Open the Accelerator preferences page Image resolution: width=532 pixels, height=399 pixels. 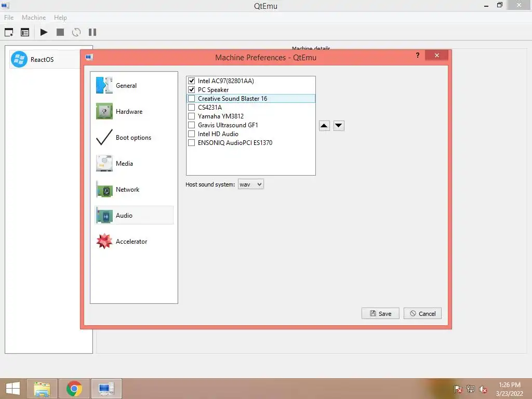(x=135, y=242)
